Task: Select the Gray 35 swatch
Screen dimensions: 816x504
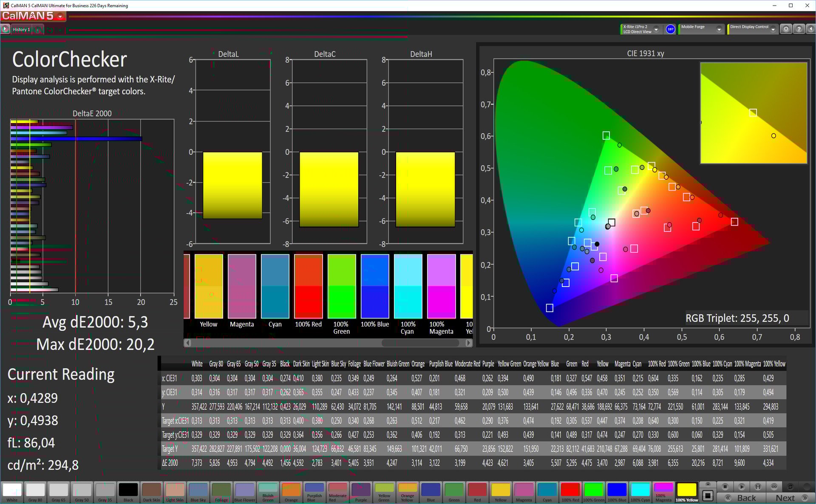Action: [105, 493]
